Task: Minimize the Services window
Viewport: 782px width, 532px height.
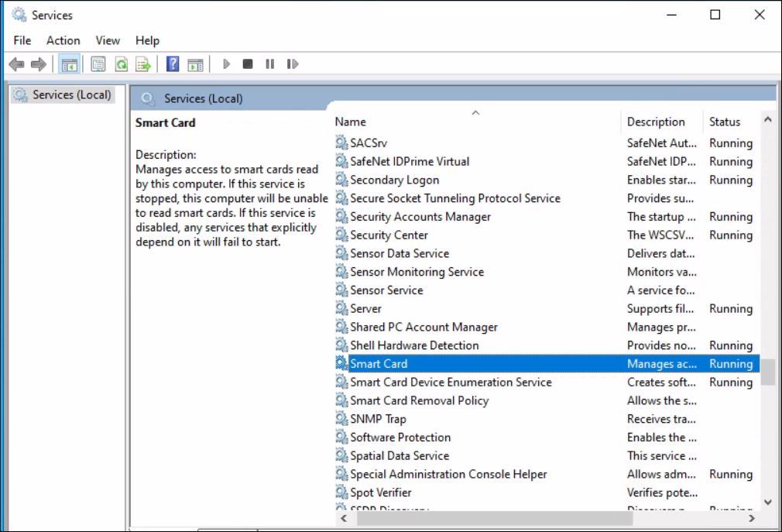Action: pyautogui.click(x=672, y=15)
